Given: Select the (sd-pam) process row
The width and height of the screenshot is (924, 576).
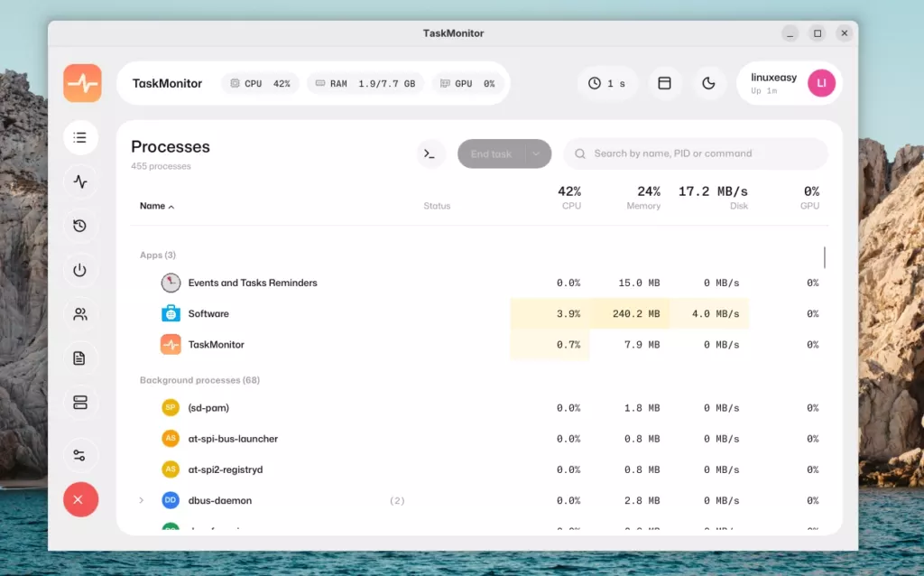Looking at the screenshot, I should click(x=479, y=408).
